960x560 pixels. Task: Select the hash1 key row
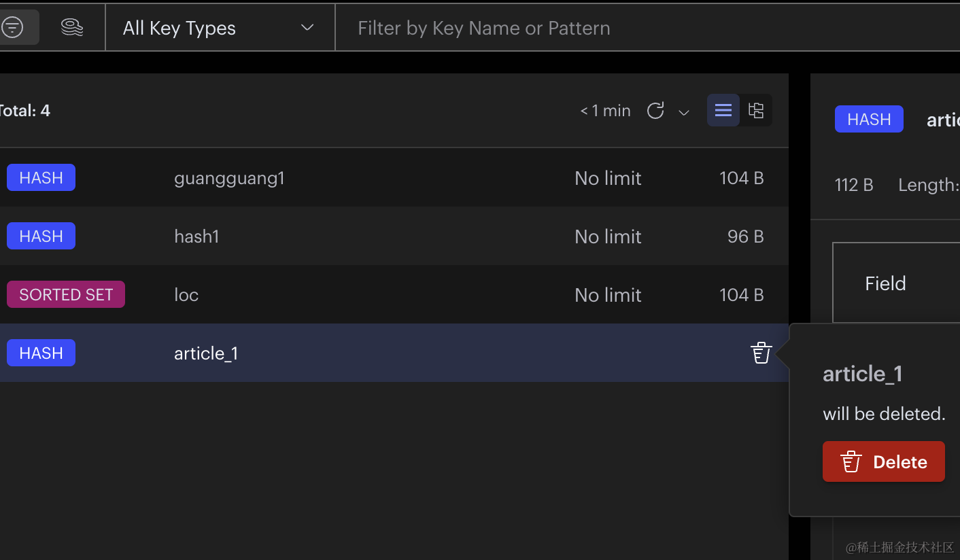(x=196, y=237)
